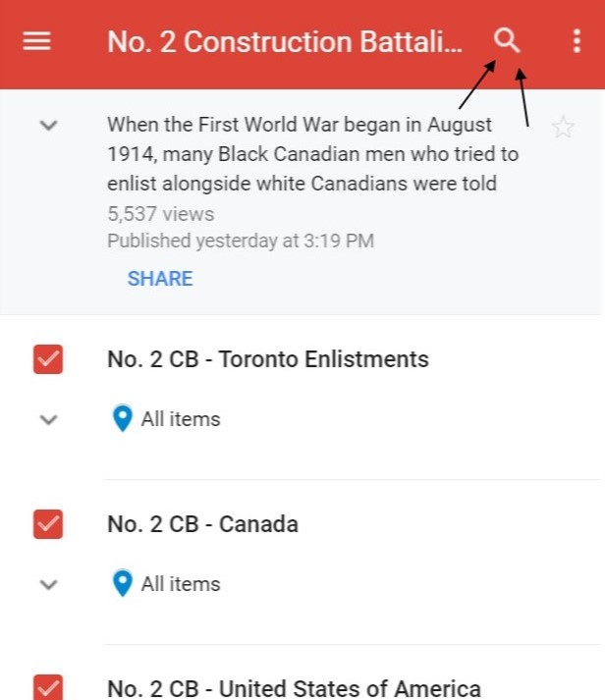Open the three-dot overflow menu
This screenshot has width=605, height=700.
577,41
